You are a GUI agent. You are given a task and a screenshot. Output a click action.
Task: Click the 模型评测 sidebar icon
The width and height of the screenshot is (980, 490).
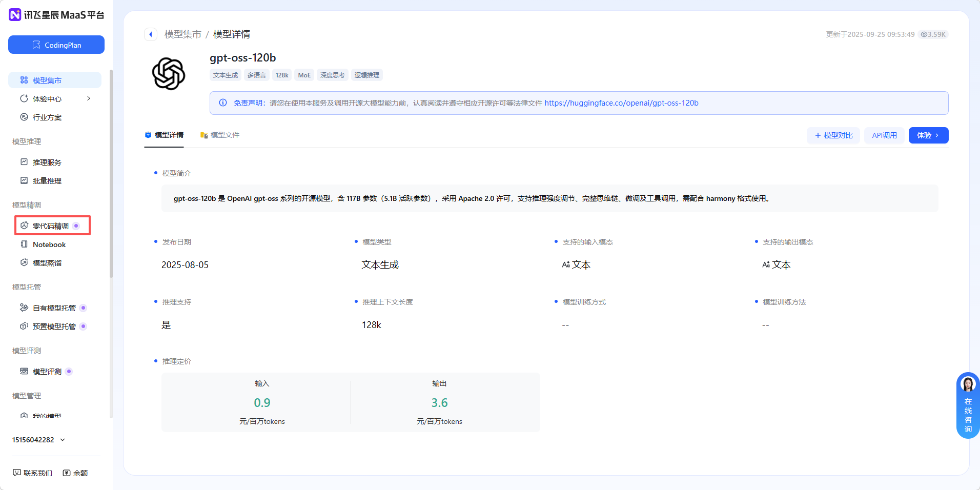[24, 371]
